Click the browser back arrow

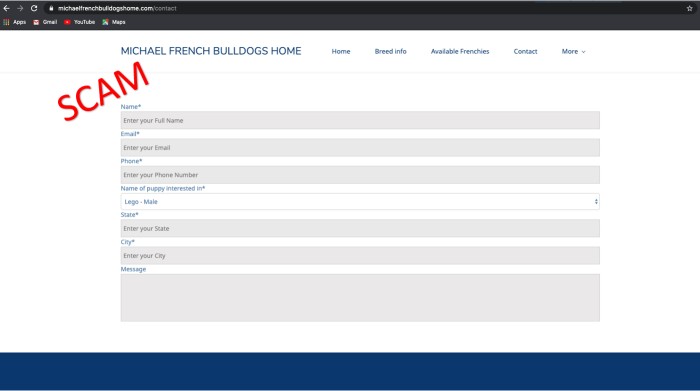point(6,8)
